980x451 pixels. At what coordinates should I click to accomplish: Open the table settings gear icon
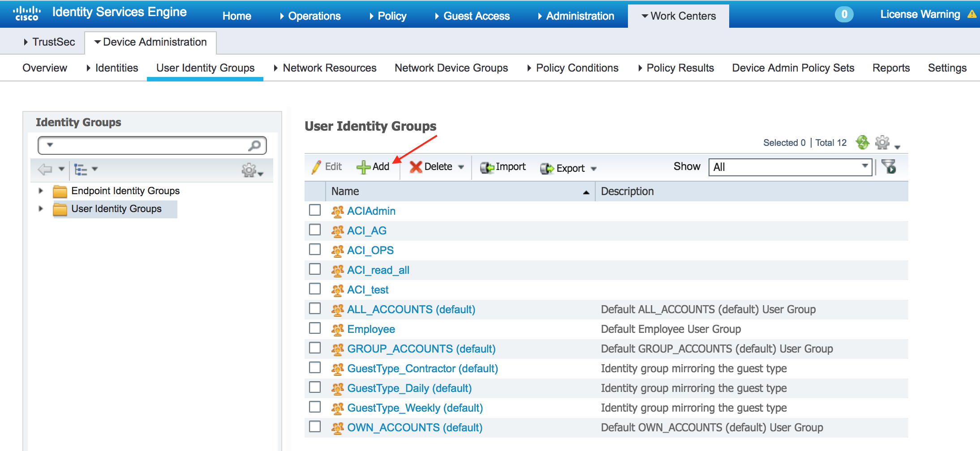tap(882, 143)
